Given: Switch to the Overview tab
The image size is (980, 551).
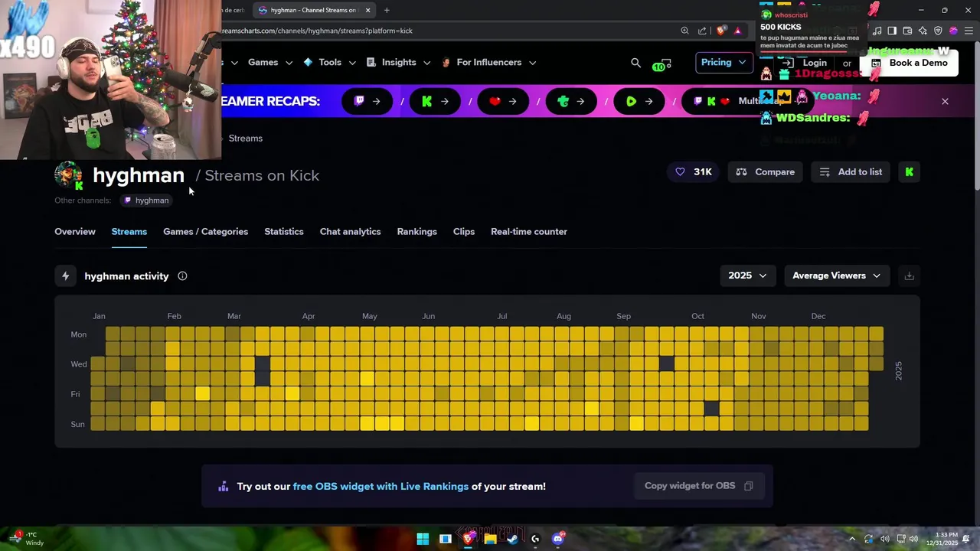Looking at the screenshot, I should click(75, 232).
